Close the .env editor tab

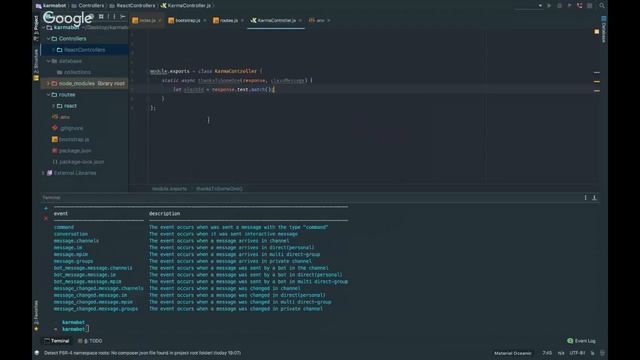[329, 20]
